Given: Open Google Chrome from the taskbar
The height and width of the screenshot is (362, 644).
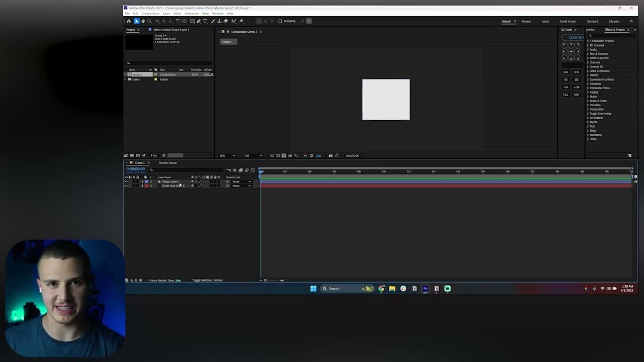Looking at the screenshot, I should click(x=381, y=288).
